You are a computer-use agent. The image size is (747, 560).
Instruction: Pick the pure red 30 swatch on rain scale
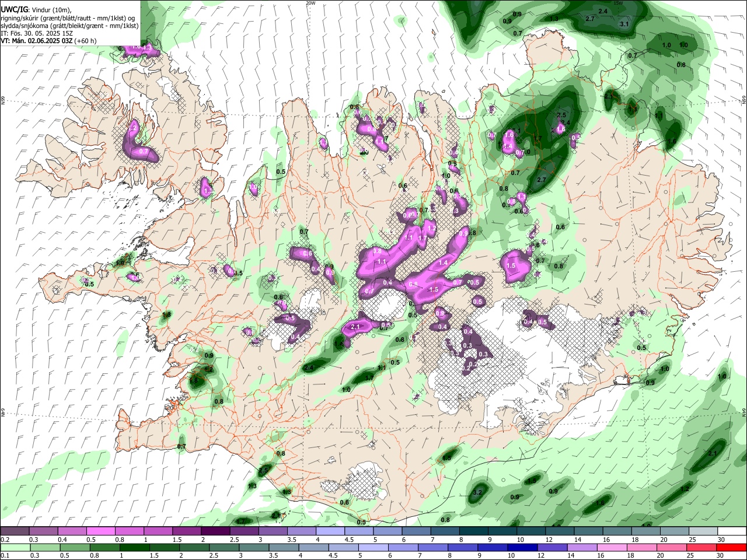click(x=731, y=548)
